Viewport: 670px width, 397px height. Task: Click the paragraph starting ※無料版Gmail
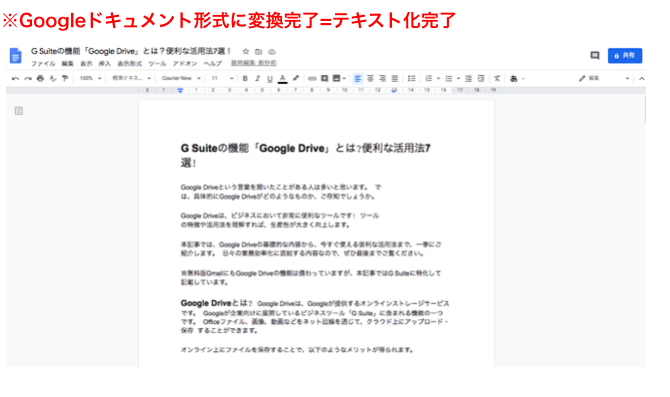point(311,277)
